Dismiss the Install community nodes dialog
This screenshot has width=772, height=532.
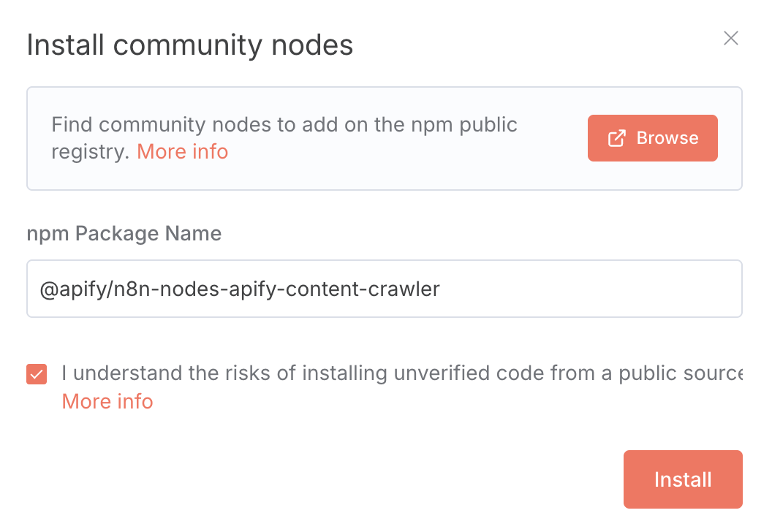coord(730,38)
